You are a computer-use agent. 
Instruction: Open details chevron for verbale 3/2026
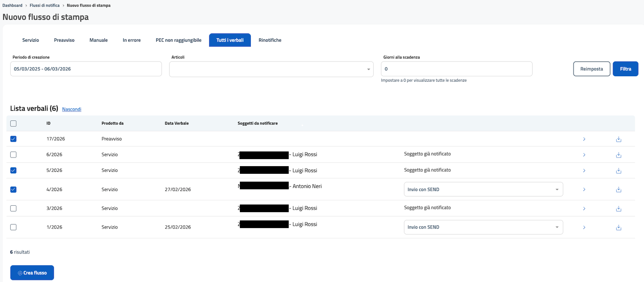(584, 209)
